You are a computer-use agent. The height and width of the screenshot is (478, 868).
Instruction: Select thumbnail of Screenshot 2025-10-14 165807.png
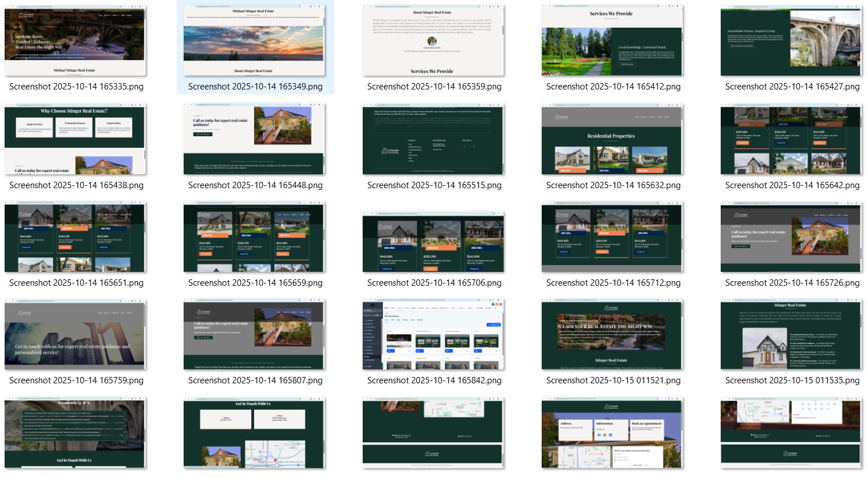click(x=254, y=334)
